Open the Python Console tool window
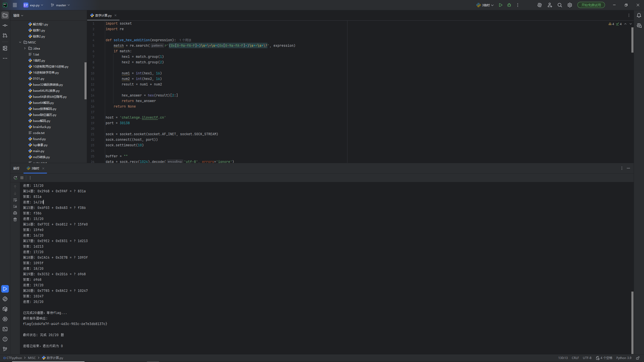644x362 pixels. [5, 299]
